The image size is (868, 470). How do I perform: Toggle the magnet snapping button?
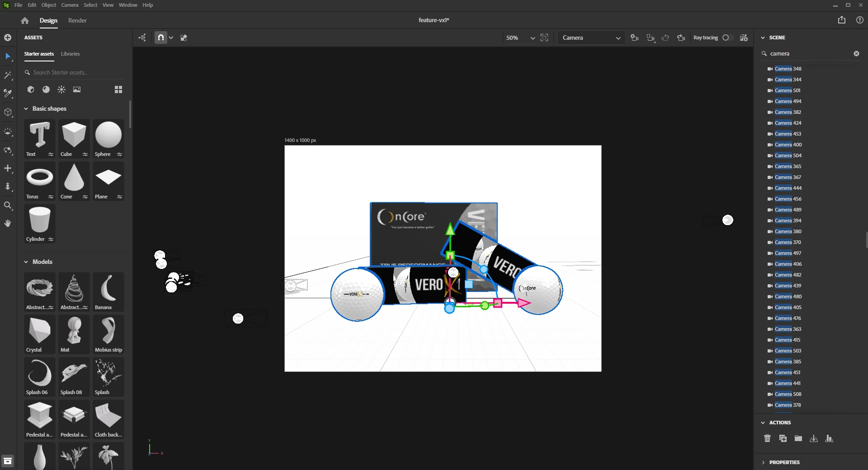point(160,38)
